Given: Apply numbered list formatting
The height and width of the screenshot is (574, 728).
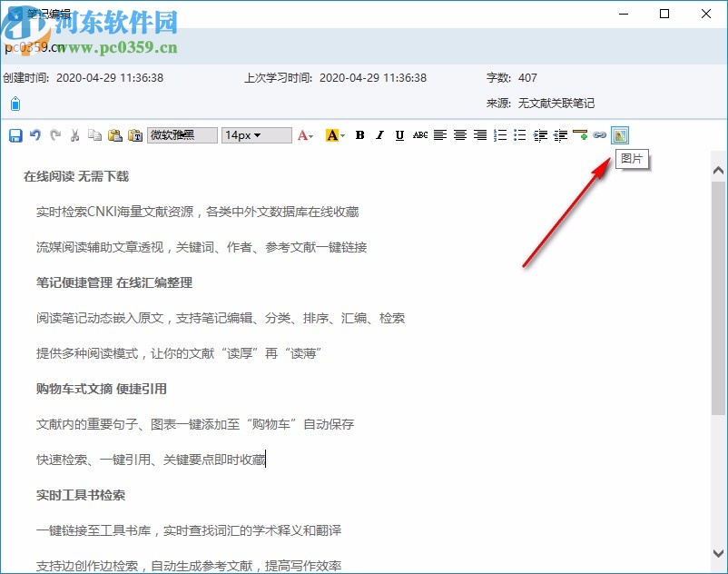Looking at the screenshot, I should 497,134.
